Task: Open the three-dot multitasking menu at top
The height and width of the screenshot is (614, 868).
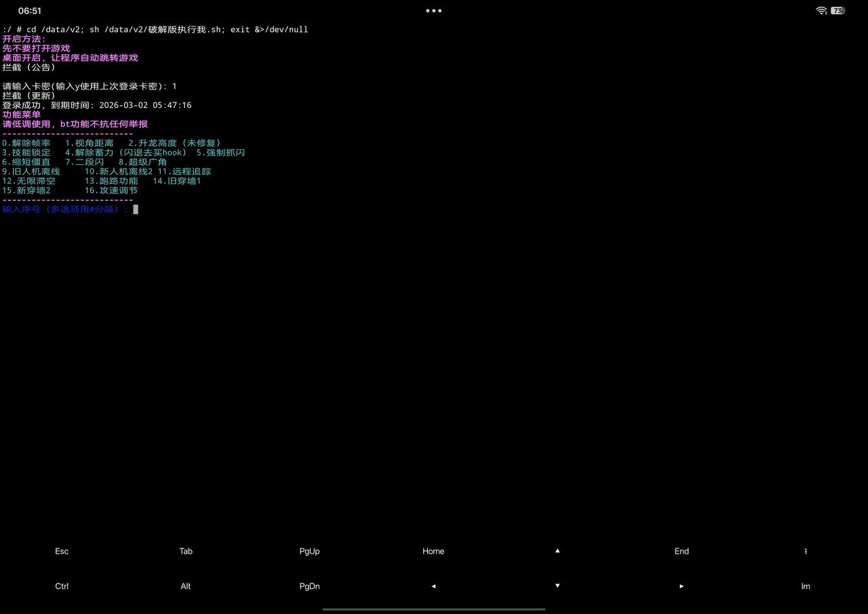Action: (433, 11)
